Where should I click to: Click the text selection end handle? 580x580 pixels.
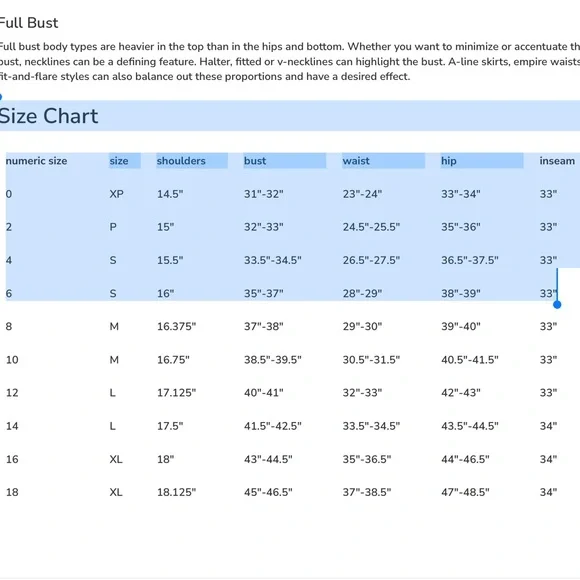[557, 304]
